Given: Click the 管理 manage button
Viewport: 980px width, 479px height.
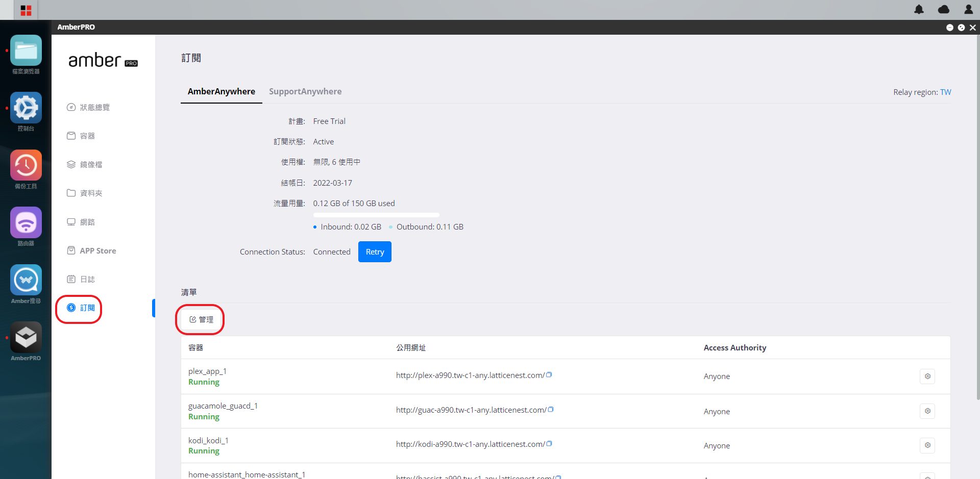Looking at the screenshot, I should click(201, 319).
